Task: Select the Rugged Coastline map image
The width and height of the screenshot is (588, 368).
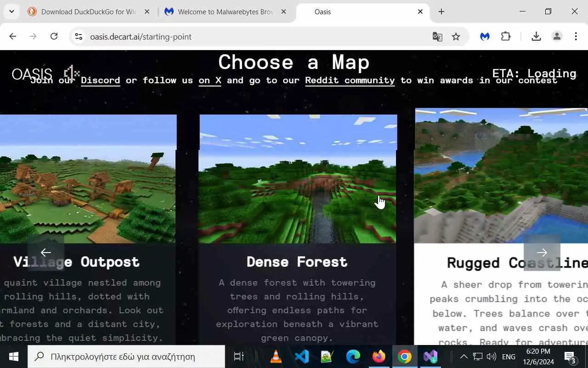Action: click(x=501, y=176)
